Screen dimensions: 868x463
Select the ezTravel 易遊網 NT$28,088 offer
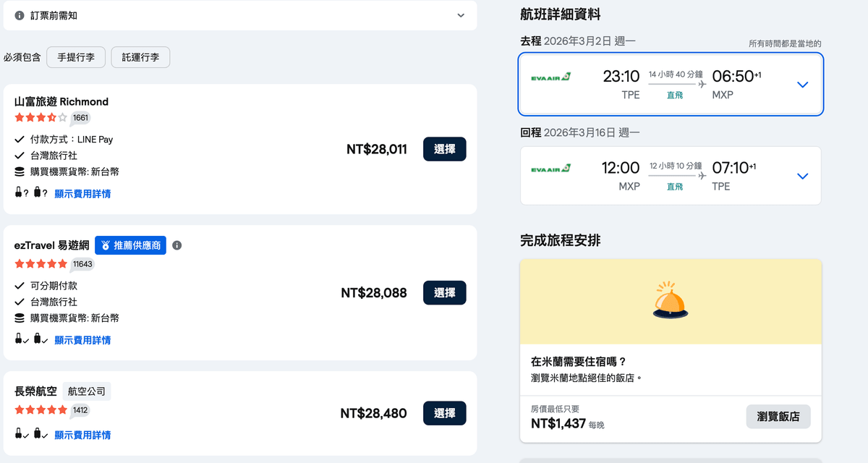pos(444,292)
